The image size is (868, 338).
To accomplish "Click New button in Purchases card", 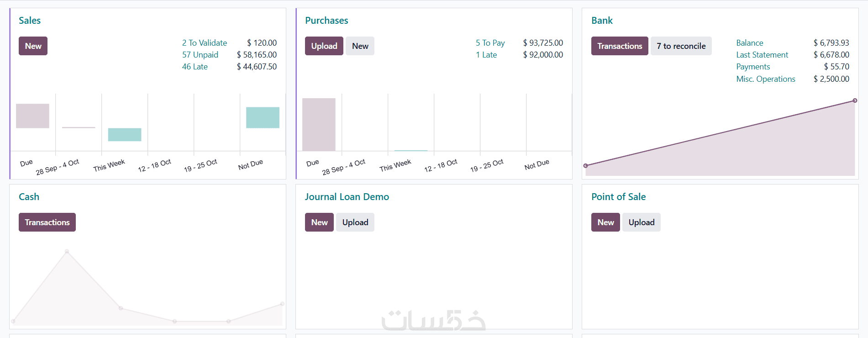I will [x=360, y=46].
